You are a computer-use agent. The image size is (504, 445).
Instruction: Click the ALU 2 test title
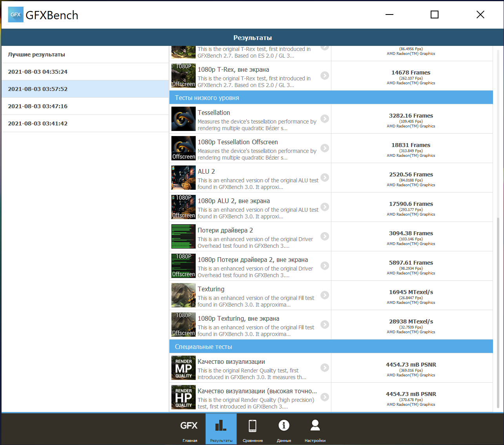[x=206, y=171]
